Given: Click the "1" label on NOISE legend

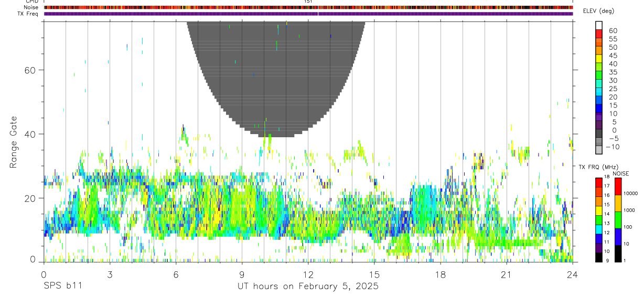Looking at the screenshot, I should tap(626, 260).
